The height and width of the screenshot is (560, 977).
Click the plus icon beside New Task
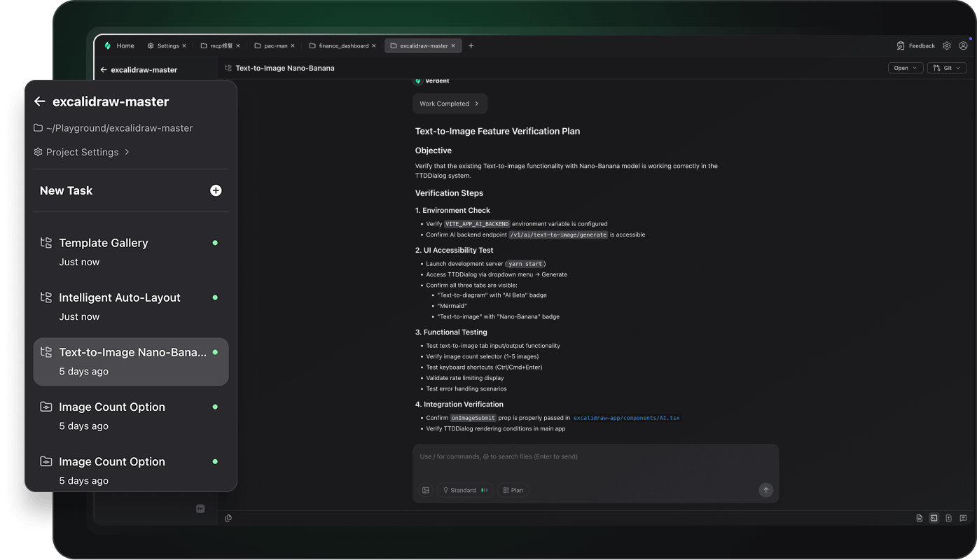click(216, 190)
